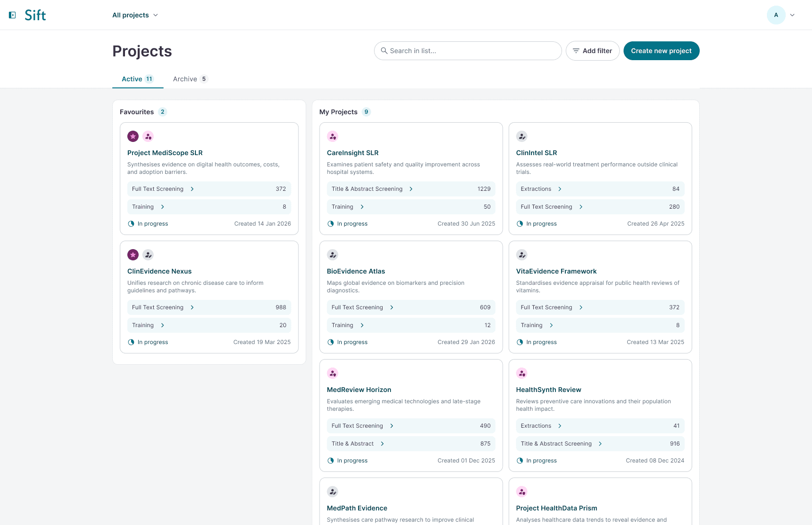This screenshot has height=525, width=812.
Task: Click user-edit icon on ClinEvidence Nexus card
Action: point(148,255)
